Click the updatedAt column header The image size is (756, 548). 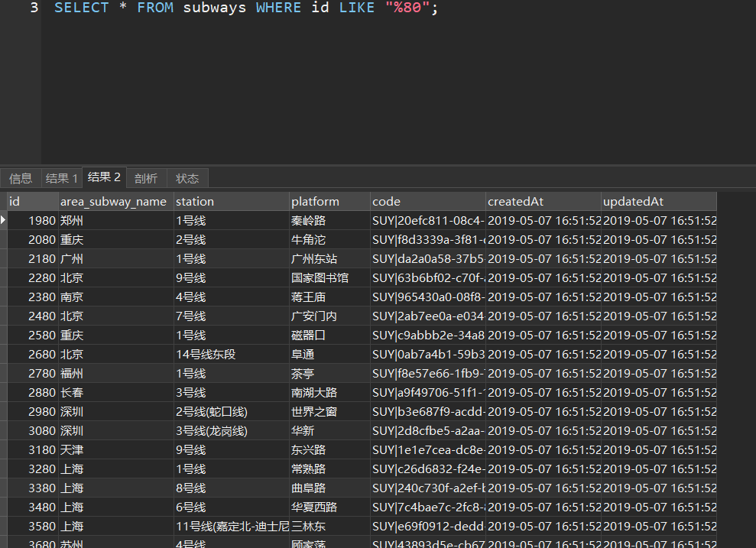[x=659, y=202]
